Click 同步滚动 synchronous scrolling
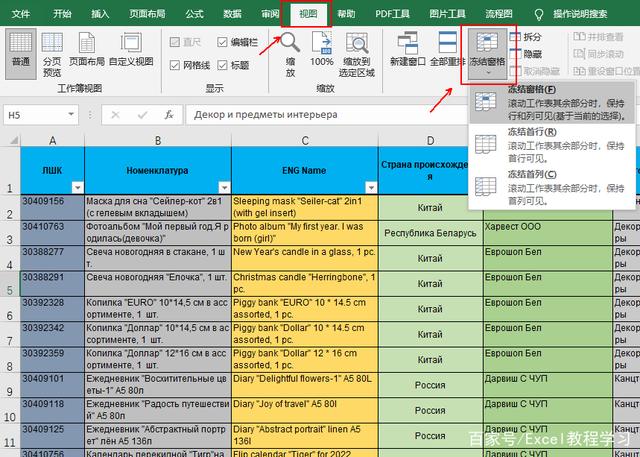Screen dimensions: 640x457 (598, 54)
